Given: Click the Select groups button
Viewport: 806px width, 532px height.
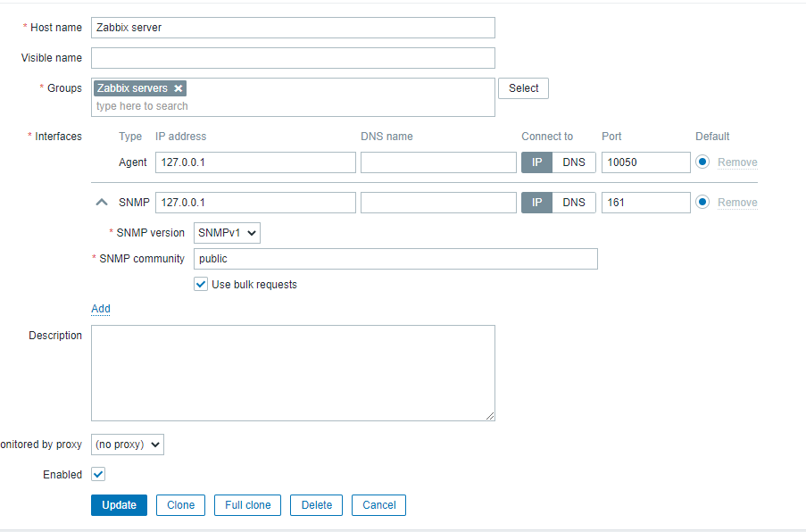Looking at the screenshot, I should pos(523,88).
